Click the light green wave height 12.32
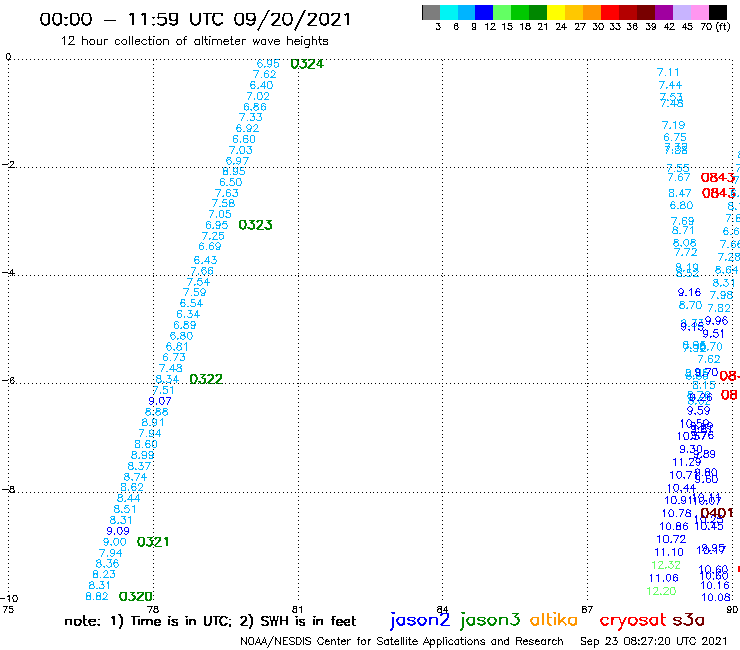740x650 pixels. 666,565
